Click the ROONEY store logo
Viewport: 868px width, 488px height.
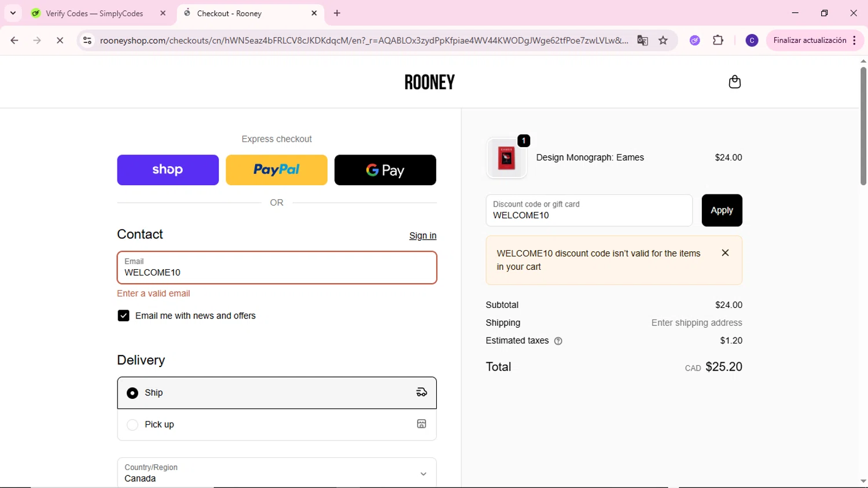[429, 82]
